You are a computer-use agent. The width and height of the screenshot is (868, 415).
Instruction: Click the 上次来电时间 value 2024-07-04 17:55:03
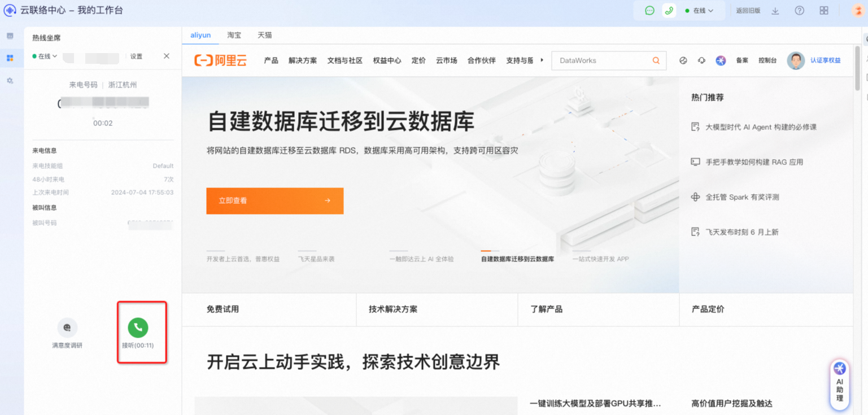(x=142, y=193)
